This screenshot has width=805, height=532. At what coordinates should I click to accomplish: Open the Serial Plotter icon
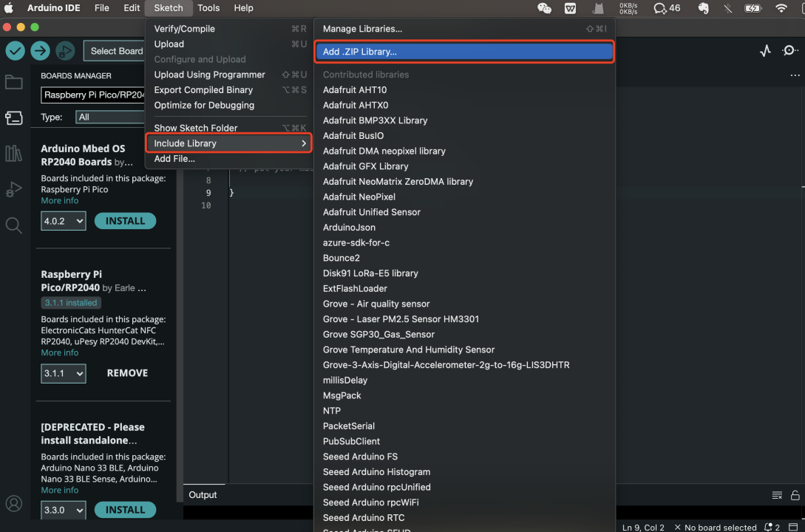point(765,51)
